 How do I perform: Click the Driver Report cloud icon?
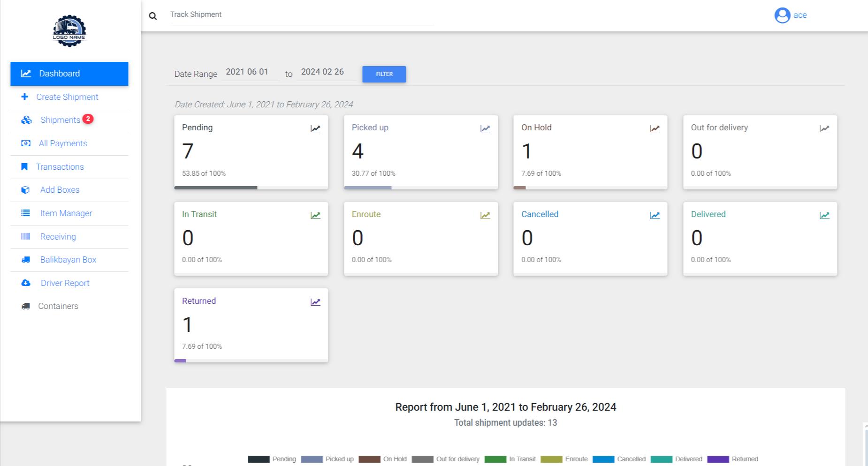tap(26, 283)
